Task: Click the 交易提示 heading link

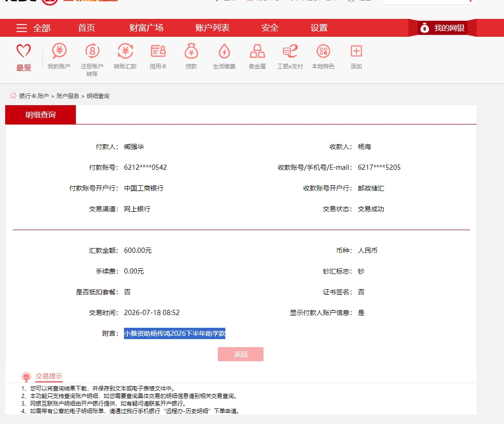Action: (x=49, y=376)
